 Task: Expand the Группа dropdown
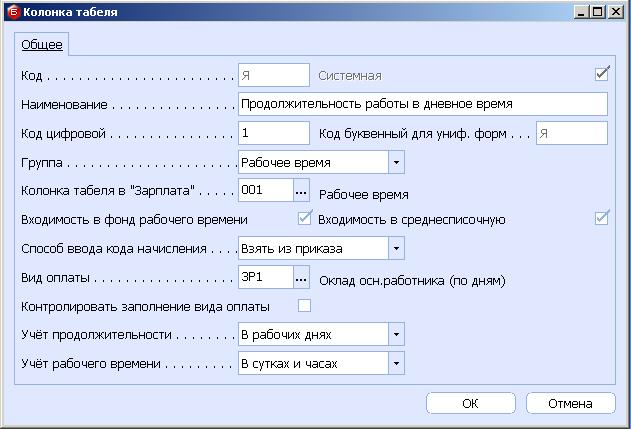pyautogui.click(x=396, y=161)
